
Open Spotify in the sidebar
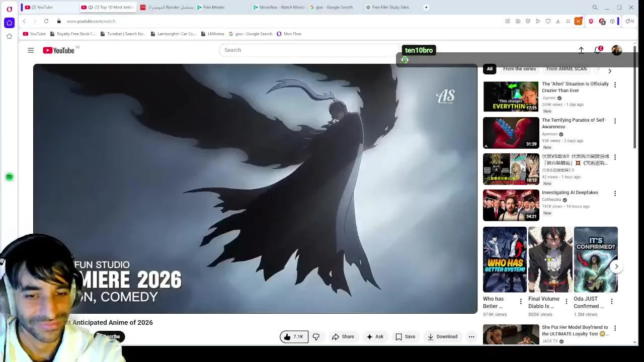(9, 177)
